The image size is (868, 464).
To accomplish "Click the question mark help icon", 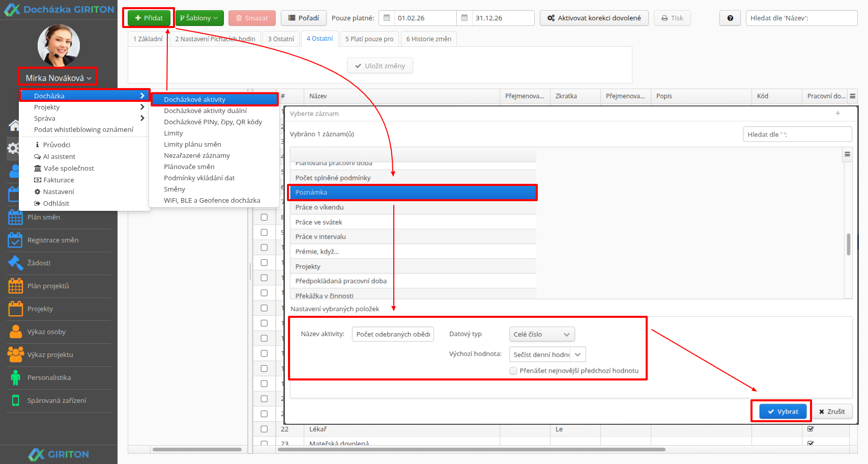I will pos(730,18).
